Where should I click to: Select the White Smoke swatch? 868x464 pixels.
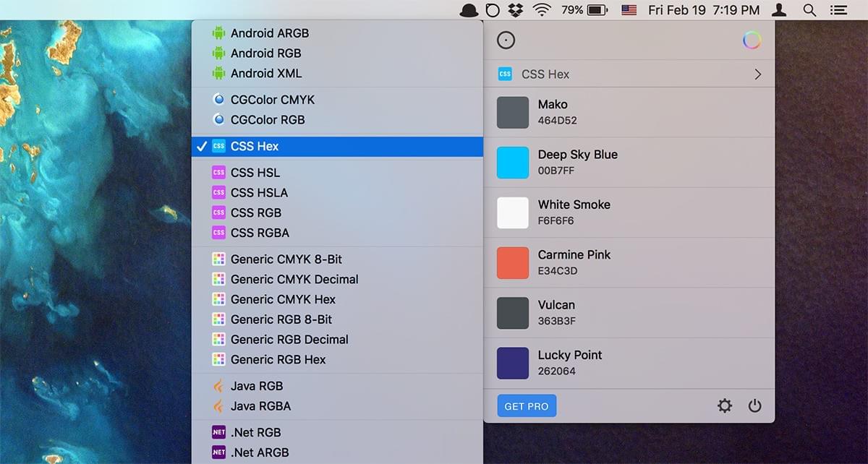click(x=513, y=212)
